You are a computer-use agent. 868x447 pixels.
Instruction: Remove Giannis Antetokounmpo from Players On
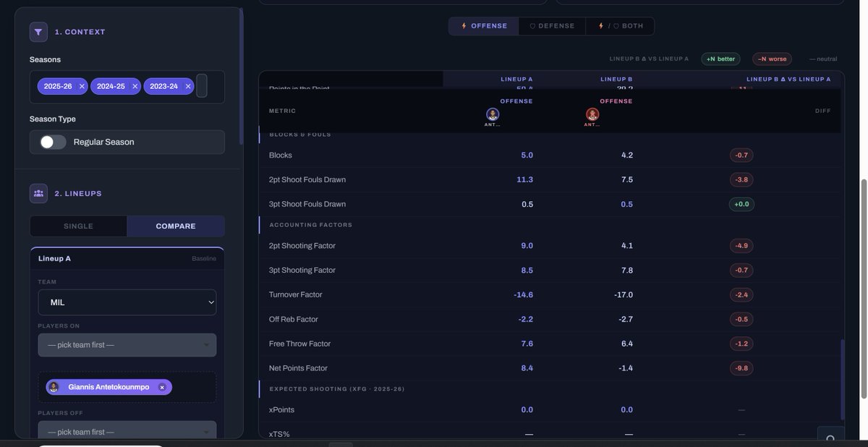coord(162,387)
